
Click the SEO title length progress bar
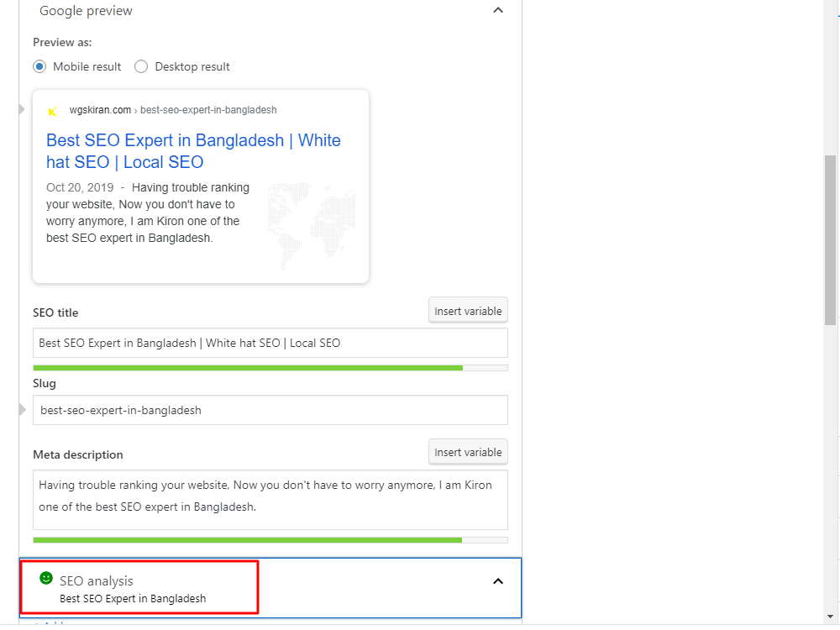[x=270, y=368]
